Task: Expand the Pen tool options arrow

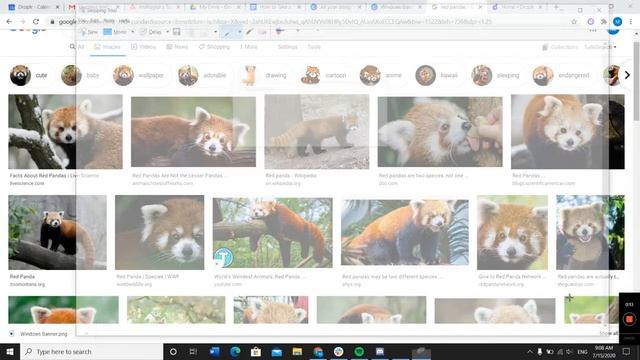Action: point(239,32)
